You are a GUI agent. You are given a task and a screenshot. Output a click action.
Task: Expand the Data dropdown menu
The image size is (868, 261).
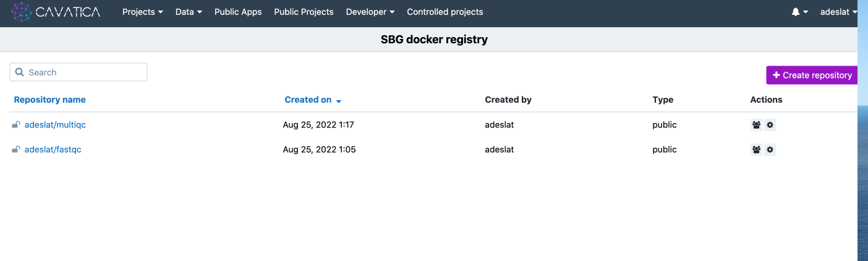coord(189,12)
